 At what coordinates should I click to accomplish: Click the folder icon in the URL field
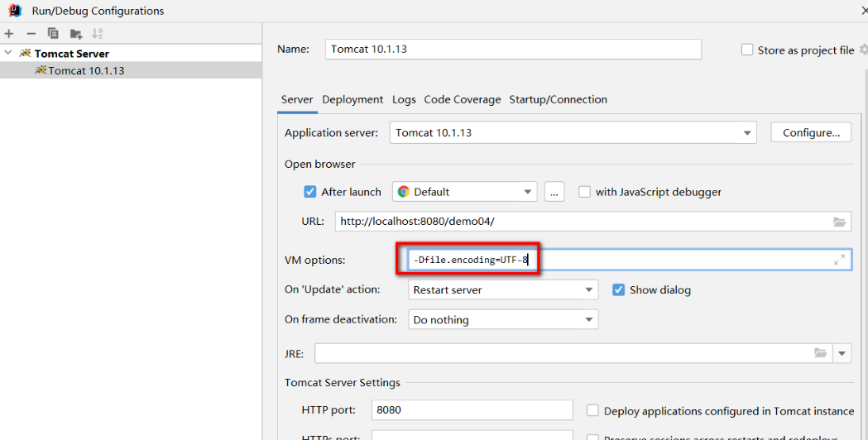pyautogui.click(x=840, y=222)
